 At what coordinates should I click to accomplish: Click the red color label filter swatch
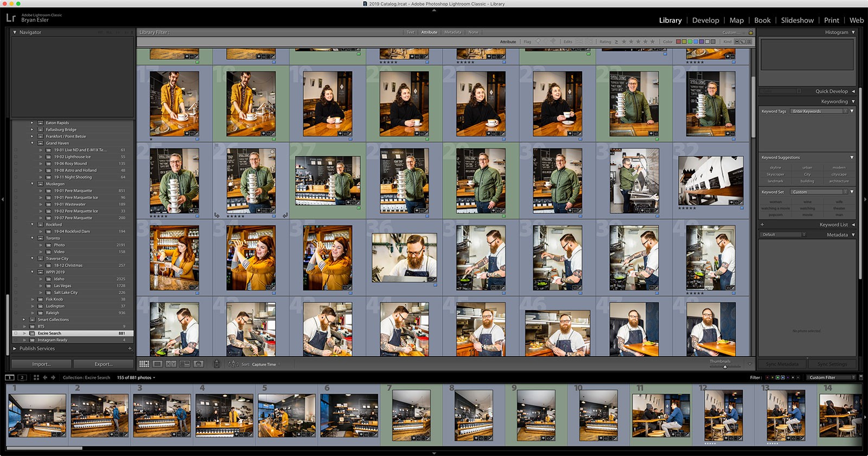pyautogui.click(x=679, y=42)
